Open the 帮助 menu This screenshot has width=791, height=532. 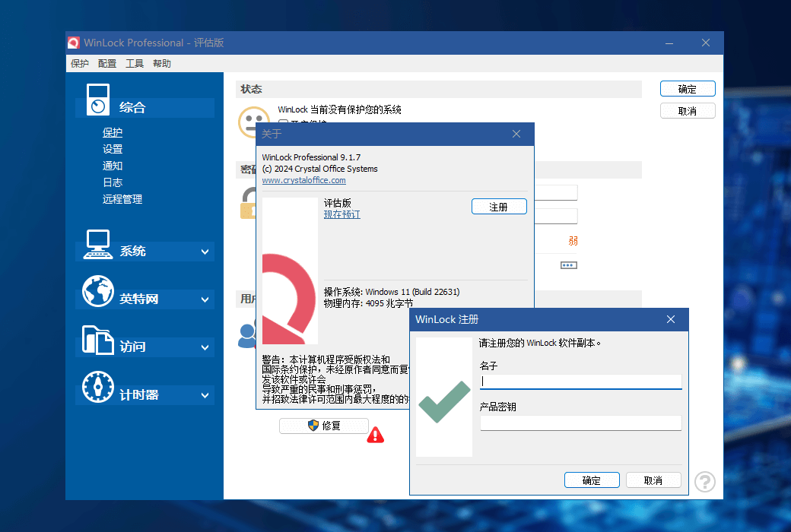[162, 64]
